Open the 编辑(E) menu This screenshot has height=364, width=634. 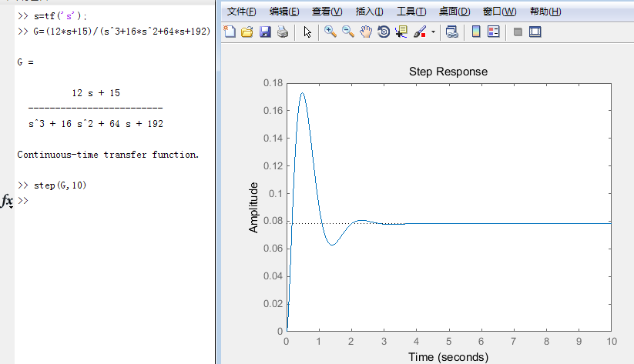(284, 12)
